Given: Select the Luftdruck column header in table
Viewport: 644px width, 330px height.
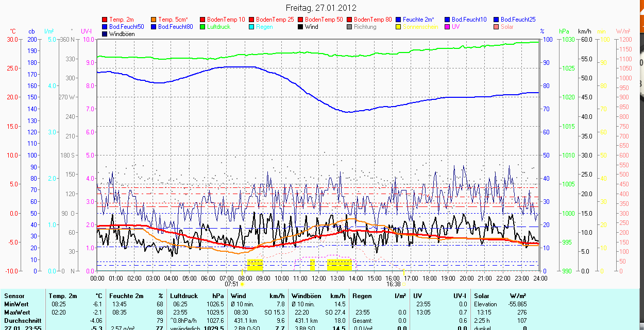Looking at the screenshot, I should (x=184, y=296).
